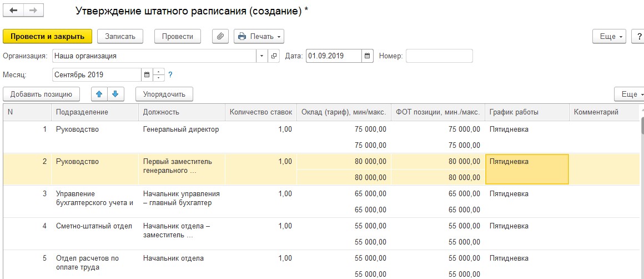Viewport: 644px width, 279px height.
Task: Open calendar picker for Месяц field
Action: (x=147, y=74)
